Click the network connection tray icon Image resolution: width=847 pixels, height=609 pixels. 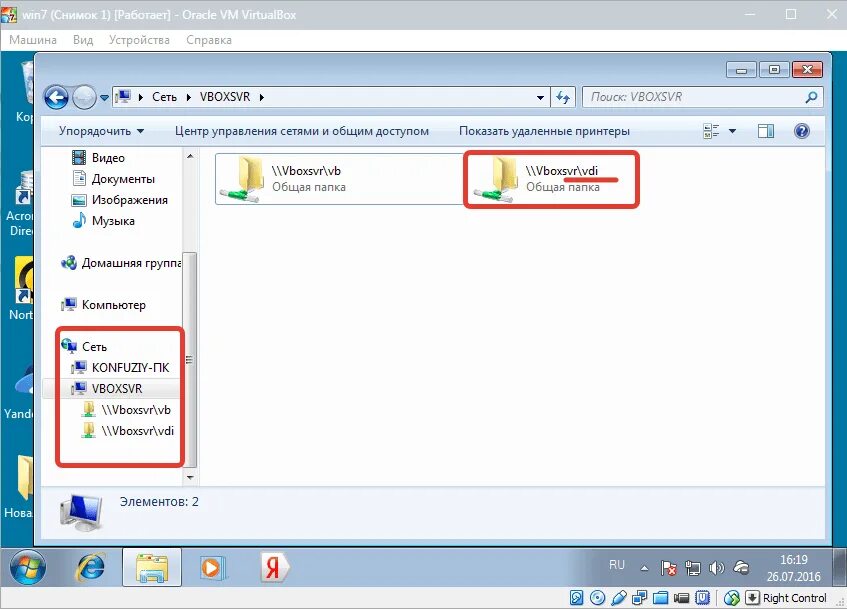(693, 567)
